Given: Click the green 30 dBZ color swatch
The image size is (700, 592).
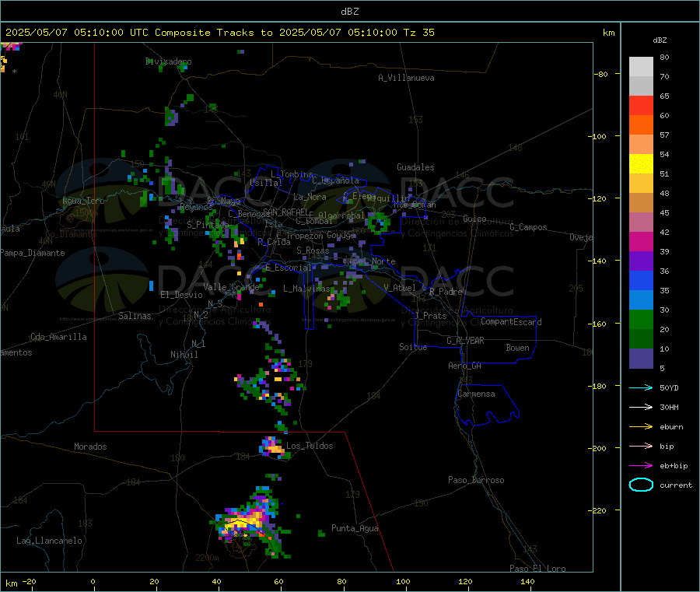Looking at the screenshot, I should coord(641,319).
